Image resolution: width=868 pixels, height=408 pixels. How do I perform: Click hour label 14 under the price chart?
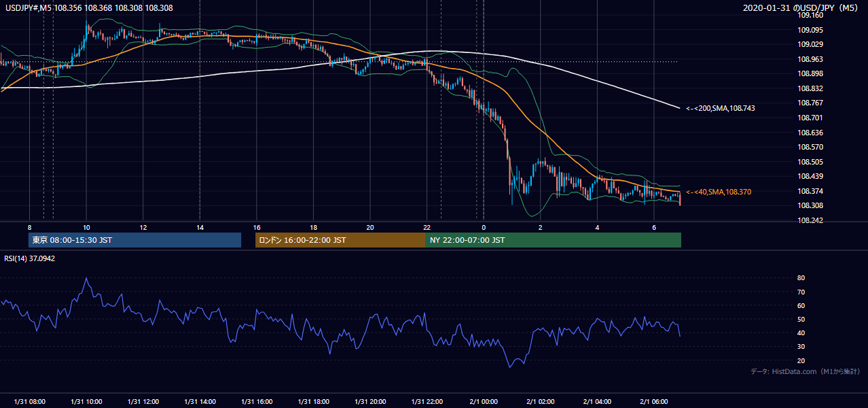pyautogui.click(x=200, y=227)
